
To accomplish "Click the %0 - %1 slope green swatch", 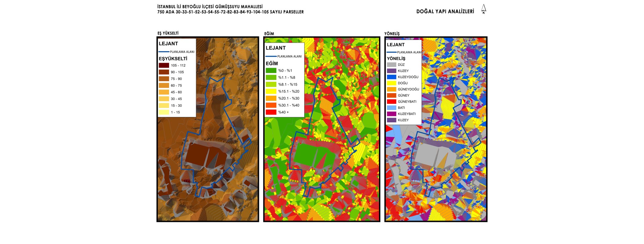I will point(271,70).
